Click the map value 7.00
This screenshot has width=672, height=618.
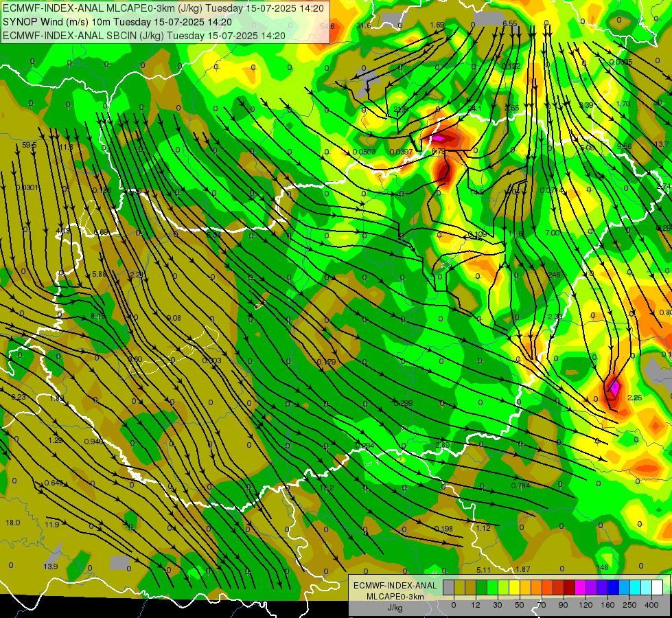pyautogui.click(x=553, y=233)
